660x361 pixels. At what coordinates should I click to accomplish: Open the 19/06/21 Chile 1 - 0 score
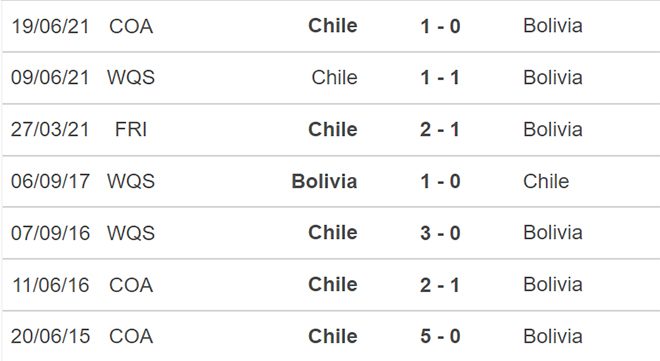click(440, 26)
